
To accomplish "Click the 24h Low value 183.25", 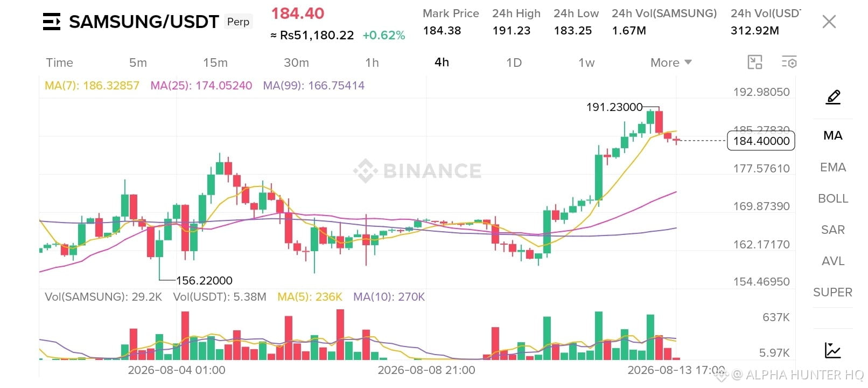I will click(573, 31).
